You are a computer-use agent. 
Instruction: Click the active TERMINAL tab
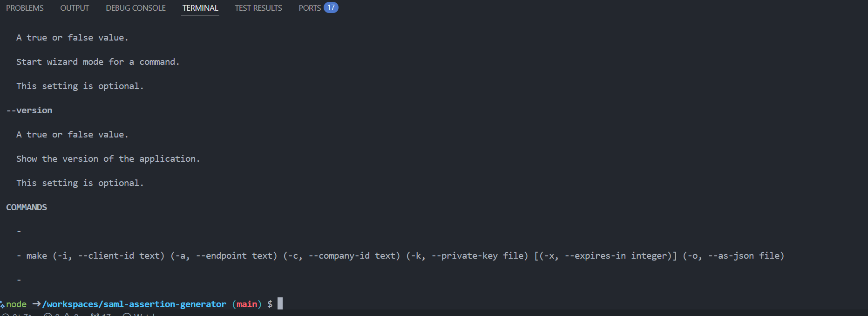pos(200,8)
